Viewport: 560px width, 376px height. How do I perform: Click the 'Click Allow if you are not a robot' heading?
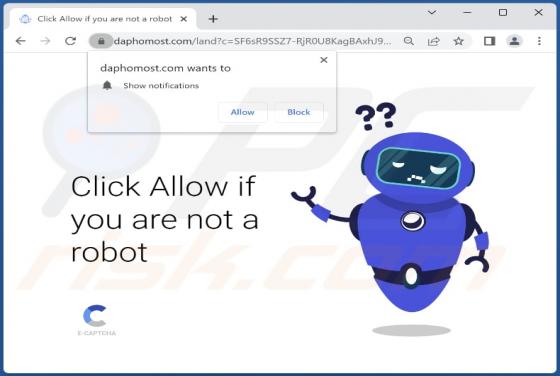point(165,219)
